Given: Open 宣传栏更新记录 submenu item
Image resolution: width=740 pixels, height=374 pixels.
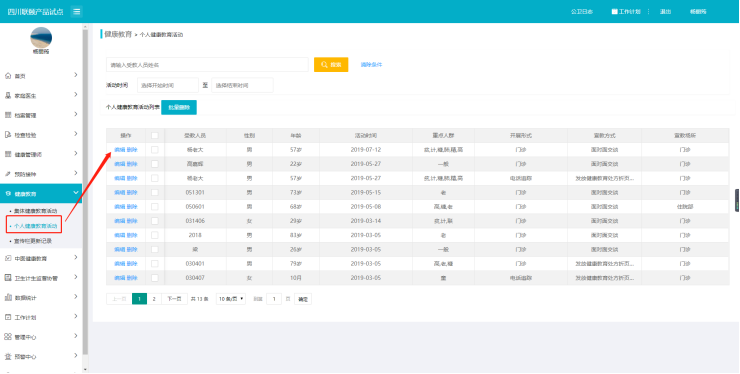Looking at the screenshot, I should pos(33,241).
